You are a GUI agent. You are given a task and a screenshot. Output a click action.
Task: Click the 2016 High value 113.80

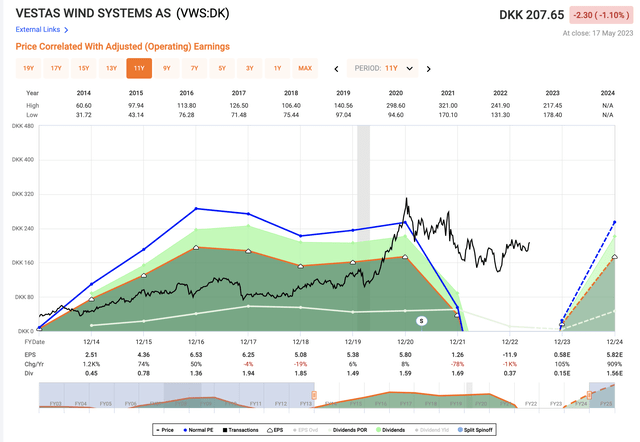[187, 105]
